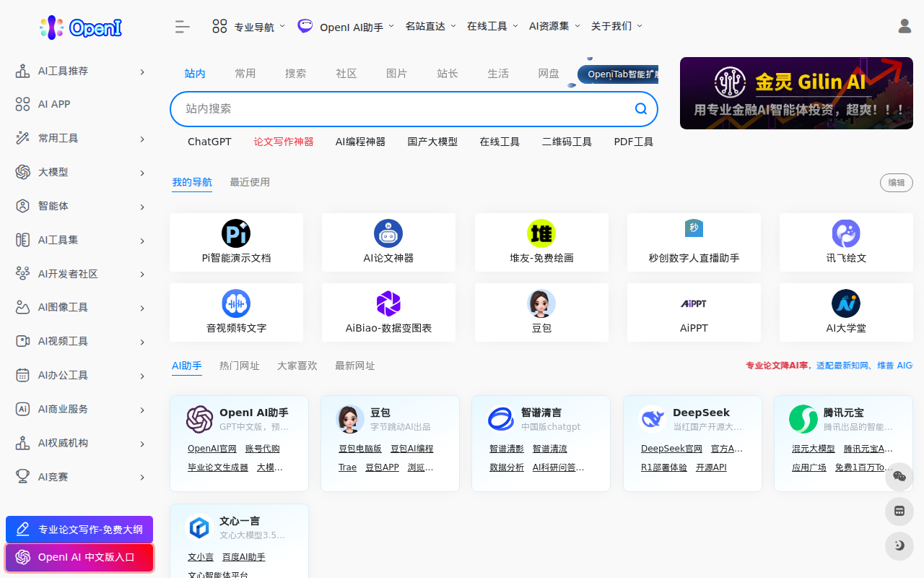Switch to the 社区 search tab
This screenshot has width=924, height=578.
coord(346,74)
